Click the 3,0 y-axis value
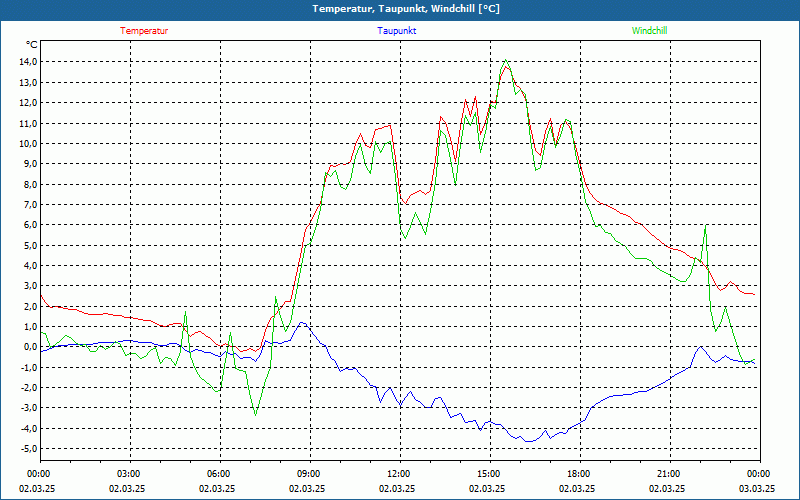This screenshot has height=500, width=800. coord(30,286)
